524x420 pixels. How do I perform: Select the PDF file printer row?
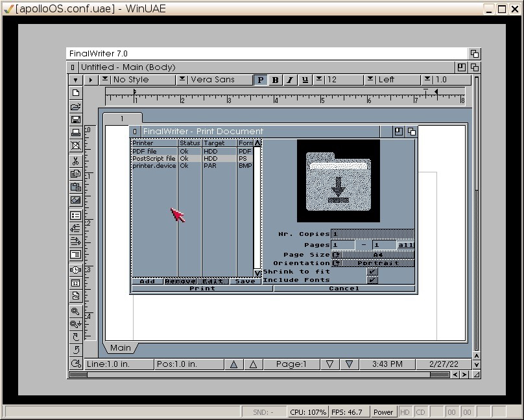[x=192, y=151]
